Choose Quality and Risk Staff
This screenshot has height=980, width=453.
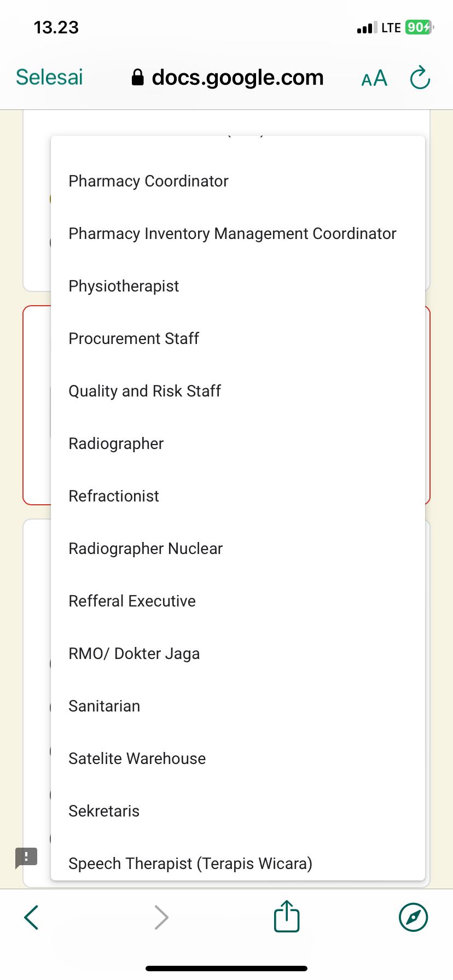click(145, 391)
